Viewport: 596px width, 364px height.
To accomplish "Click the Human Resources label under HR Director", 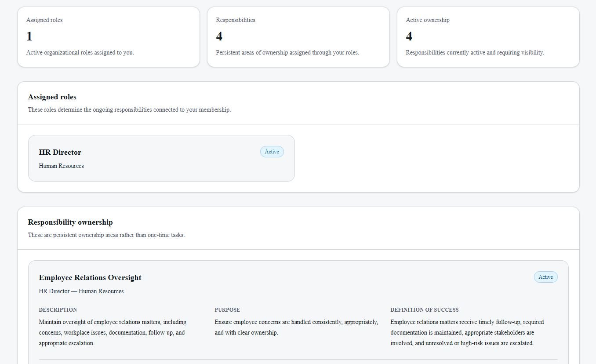I will click(x=62, y=166).
